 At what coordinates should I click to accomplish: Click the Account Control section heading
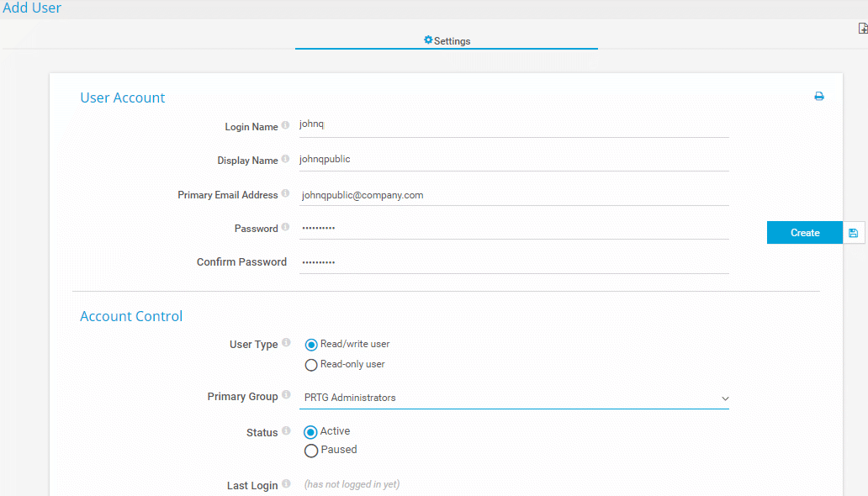pos(131,316)
